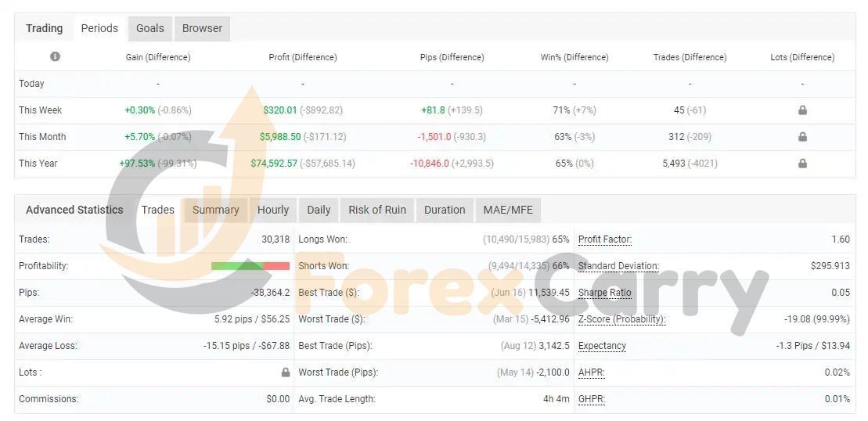Open the MAE/MFE tab

point(508,210)
